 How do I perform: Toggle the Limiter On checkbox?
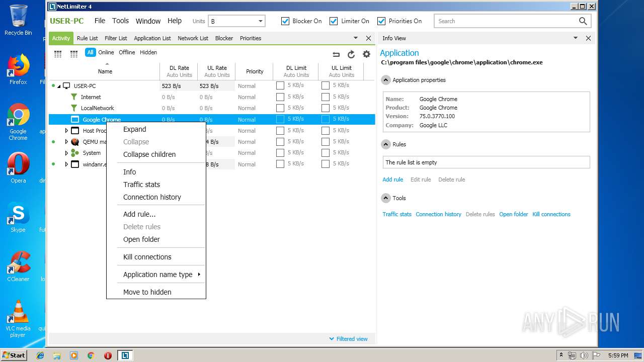tap(334, 21)
